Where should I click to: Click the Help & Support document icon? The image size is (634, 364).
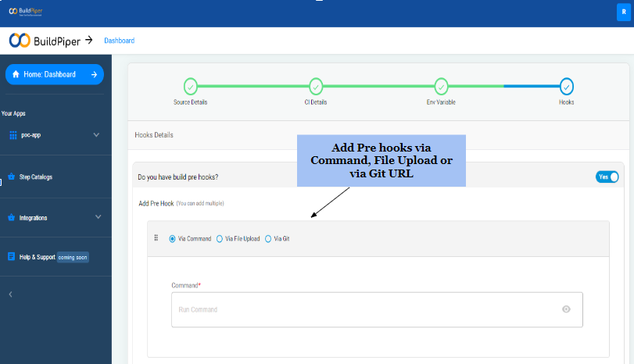[11, 256]
